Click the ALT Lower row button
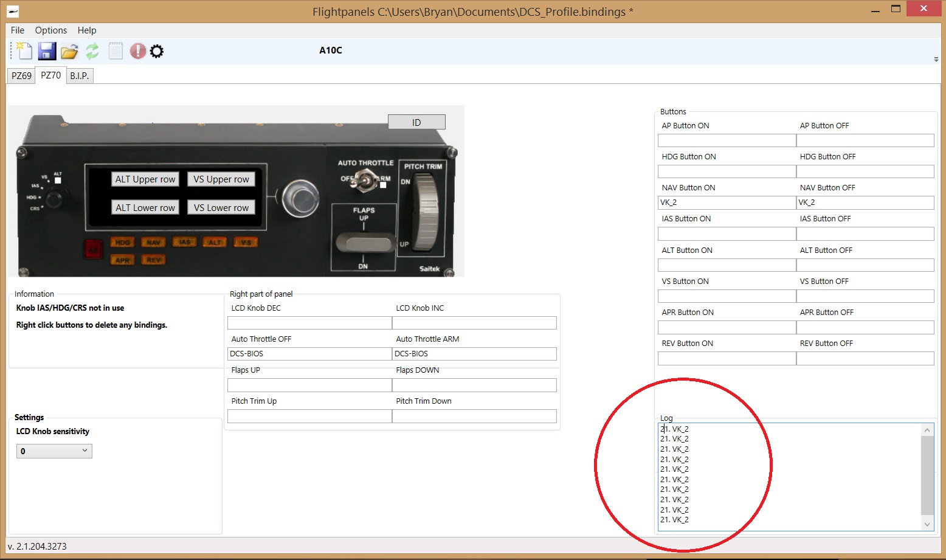 point(145,208)
